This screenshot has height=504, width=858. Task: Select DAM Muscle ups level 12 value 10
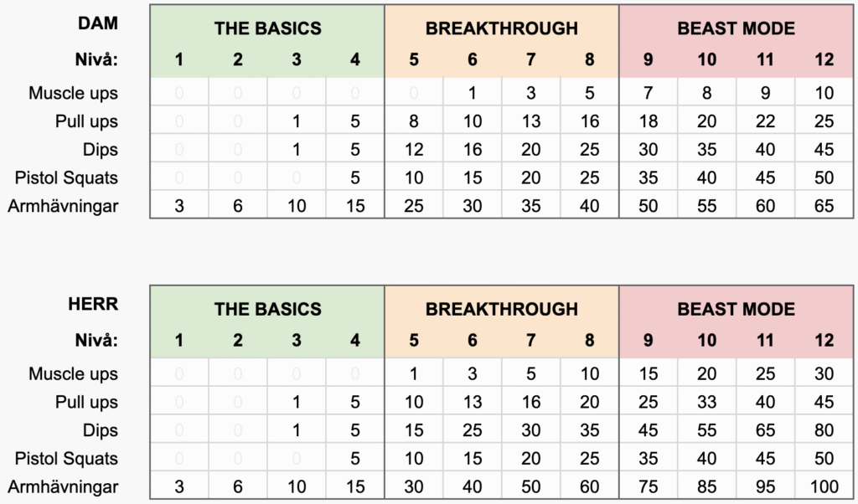tap(824, 93)
